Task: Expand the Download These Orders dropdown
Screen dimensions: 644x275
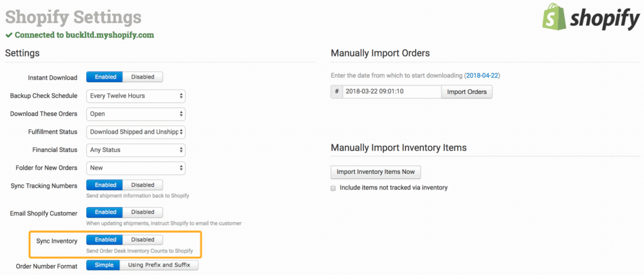Action: point(136,114)
